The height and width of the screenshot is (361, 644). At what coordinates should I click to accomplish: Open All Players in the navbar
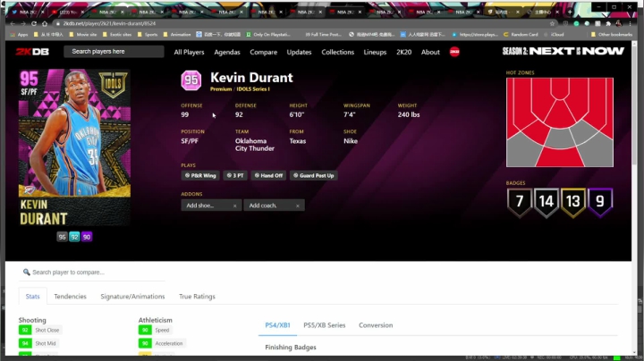tap(189, 52)
